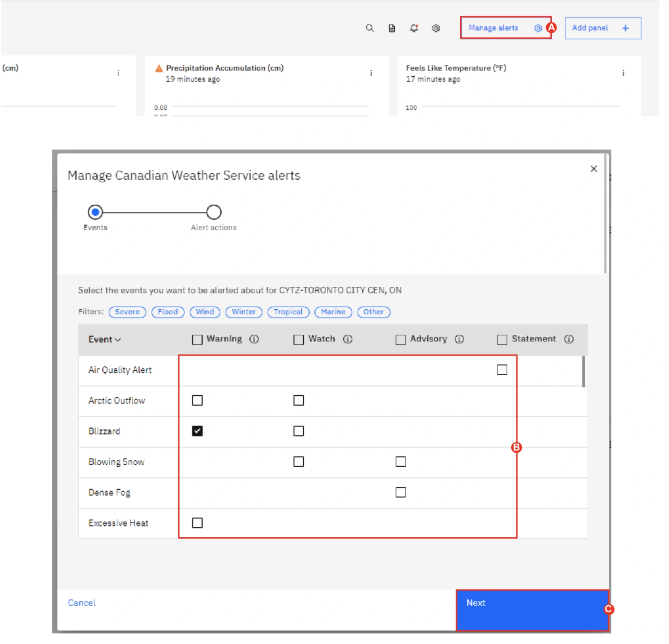Click the Precipitation Accumulation (cm) panel title
The height and width of the screenshot is (644, 669).
click(x=224, y=68)
